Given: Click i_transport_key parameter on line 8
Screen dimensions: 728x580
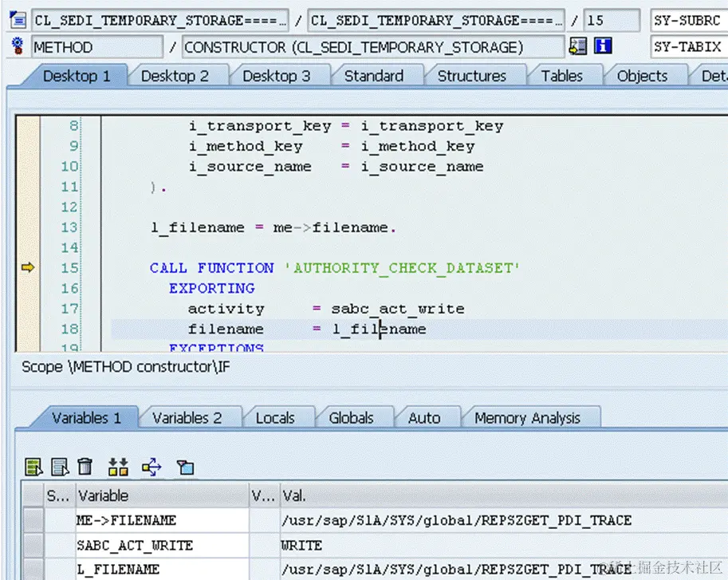Looking at the screenshot, I should point(259,126).
